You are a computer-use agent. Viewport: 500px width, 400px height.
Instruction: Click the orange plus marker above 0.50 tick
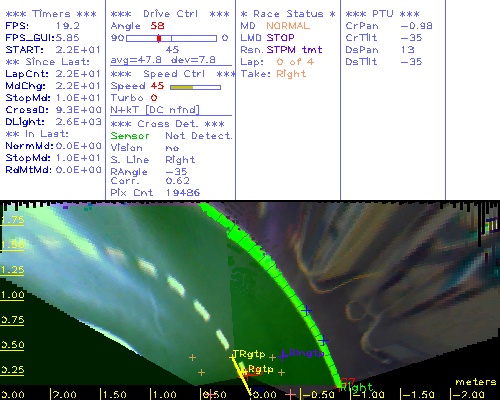pyautogui.click(x=201, y=372)
